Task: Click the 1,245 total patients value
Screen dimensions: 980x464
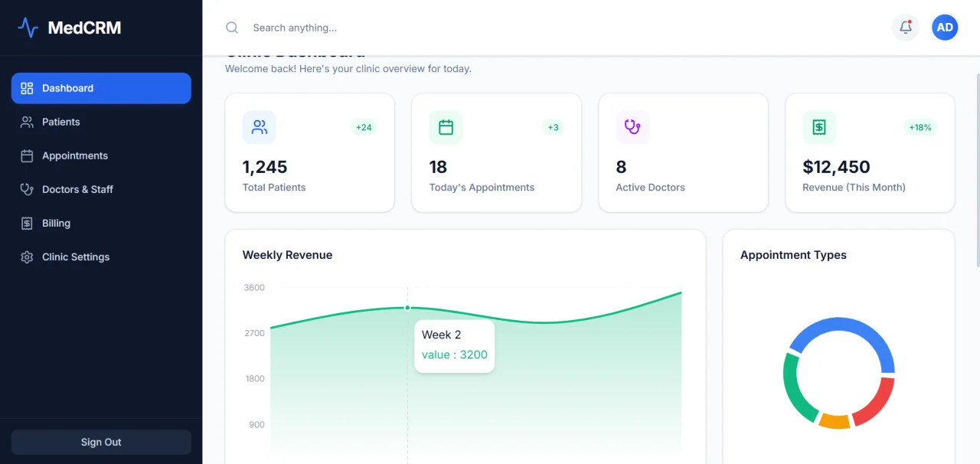Action: (265, 167)
